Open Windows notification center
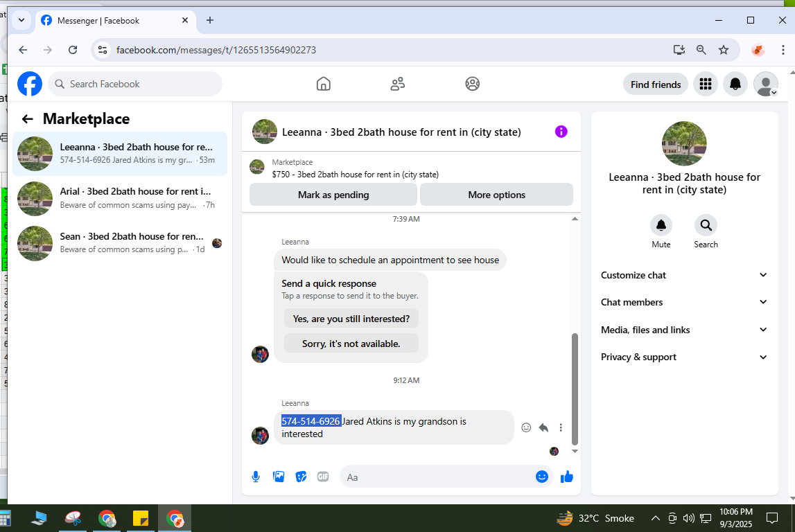Screen dimensions: 795x532 [x=771, y=518]
